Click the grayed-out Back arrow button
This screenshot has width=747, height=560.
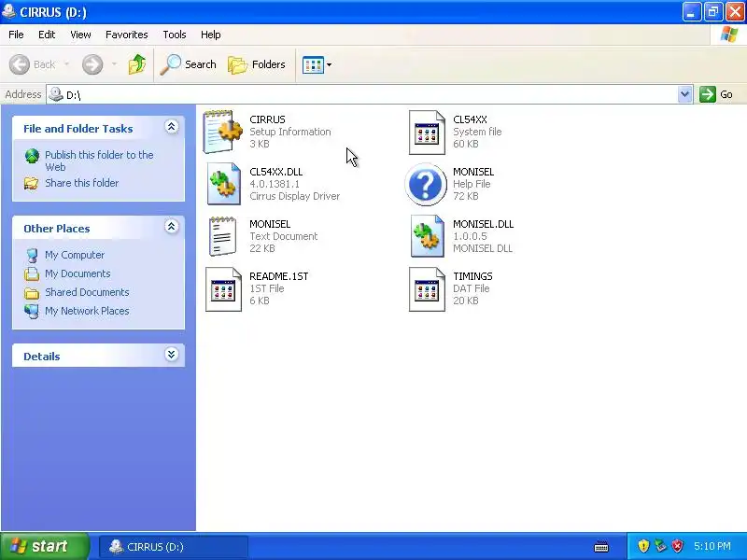coord(20,64)
